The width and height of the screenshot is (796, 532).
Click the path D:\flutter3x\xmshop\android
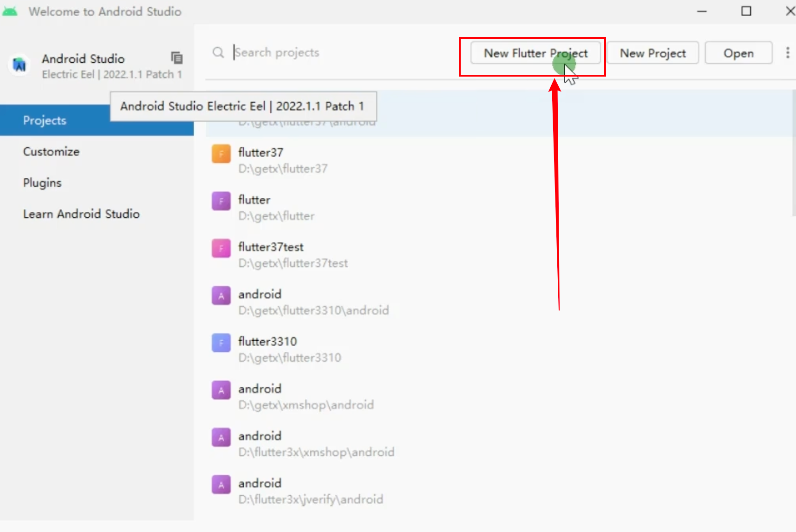tap(316, 452)
